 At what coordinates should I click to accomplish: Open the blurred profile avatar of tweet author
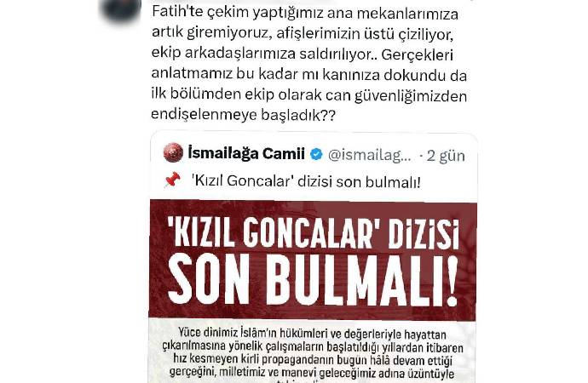pyautogui.click(x=120, y=8)
